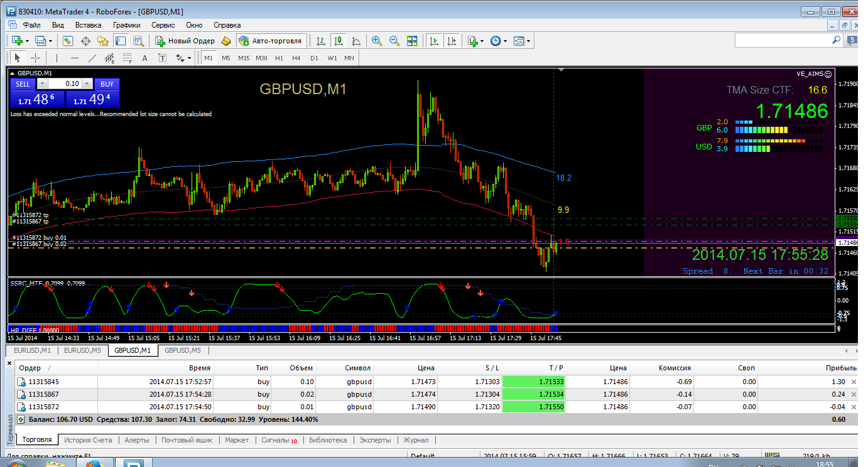The height and width of the screenshot is (467, 868).
Task: Open the Indicators list icon
Action: [x=472, y=41]
